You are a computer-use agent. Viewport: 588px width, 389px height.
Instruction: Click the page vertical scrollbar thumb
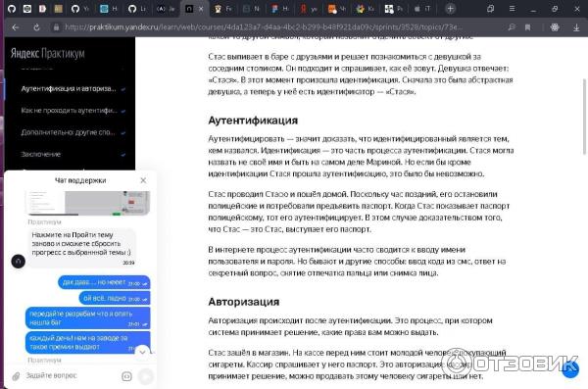tap(584, 117)
